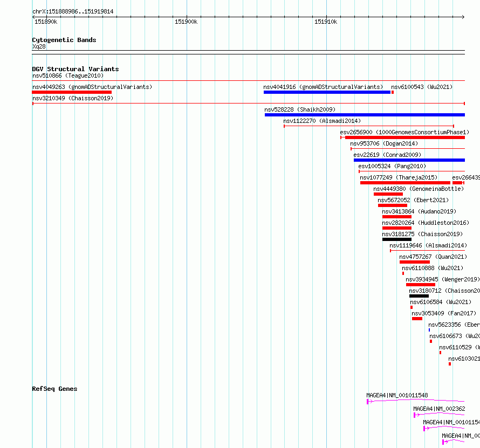This screenshot has height=448, width=480.
Task: Click the DGV Structural Variants track title
Action: [x=76, y=69]
